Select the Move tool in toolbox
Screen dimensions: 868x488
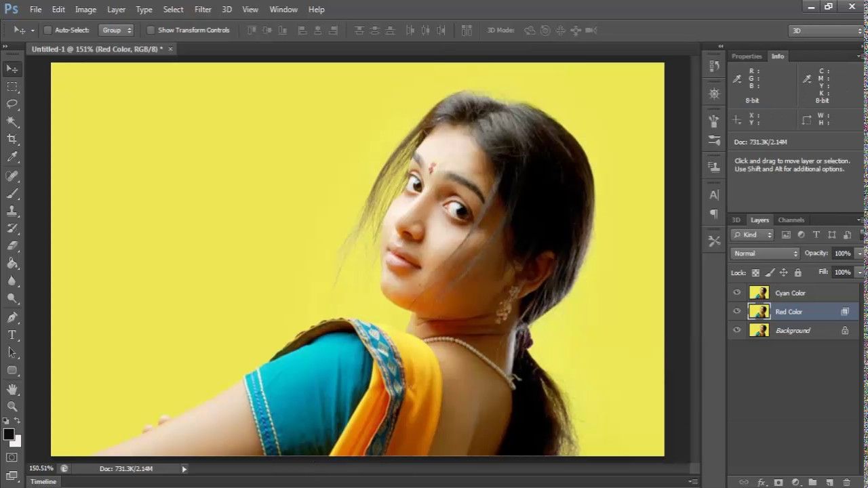pos(12,69)
